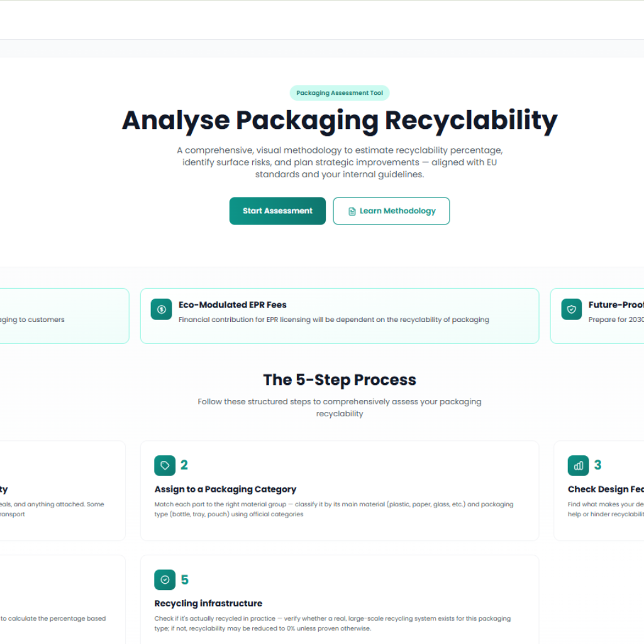Open the Learn Methodology button
This screenshot has width=644, height=644.
[391, 211]
